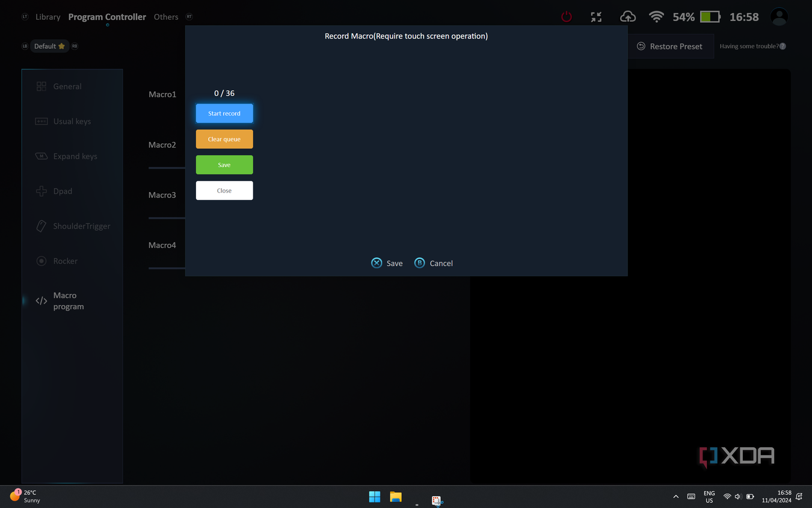Click the touch keyboard tray icon

691,497
